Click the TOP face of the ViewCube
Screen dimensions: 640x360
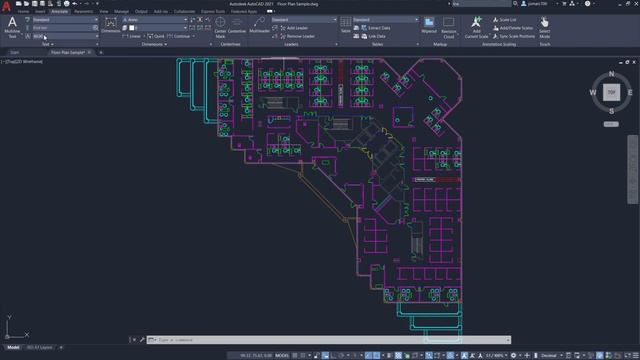tap(611, 92)
